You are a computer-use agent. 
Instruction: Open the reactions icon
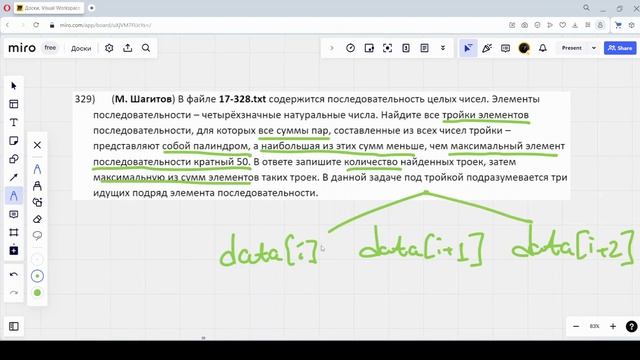(487, 48)
